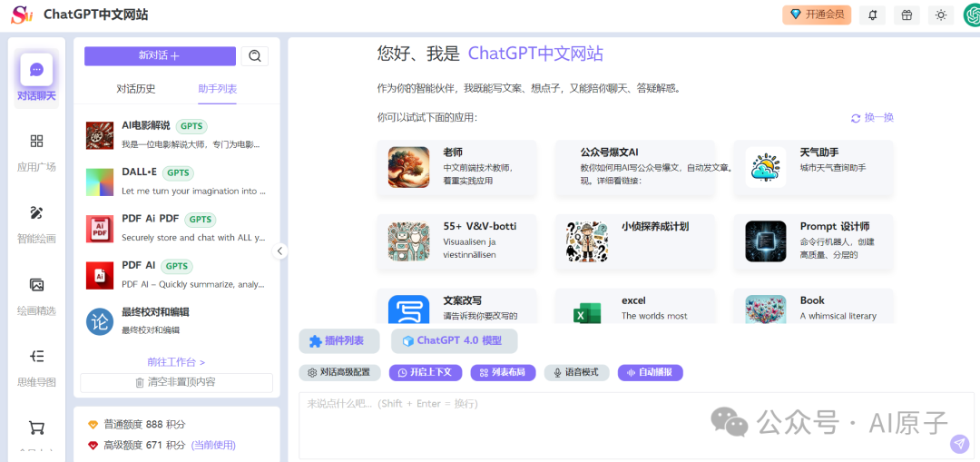Click the AI电影解说 assistant thumbnail
The height and width of the screenshot is (462, 980).
click(x=100, y=135)
